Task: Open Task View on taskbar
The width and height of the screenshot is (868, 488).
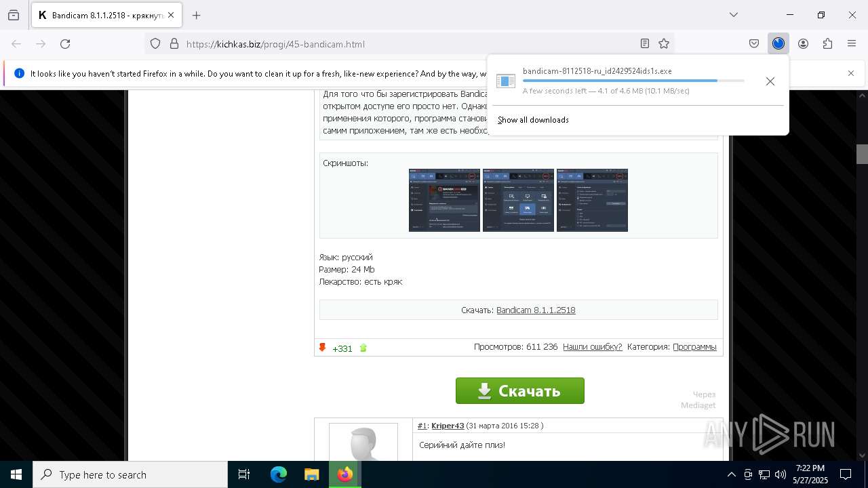Action: 244,474
